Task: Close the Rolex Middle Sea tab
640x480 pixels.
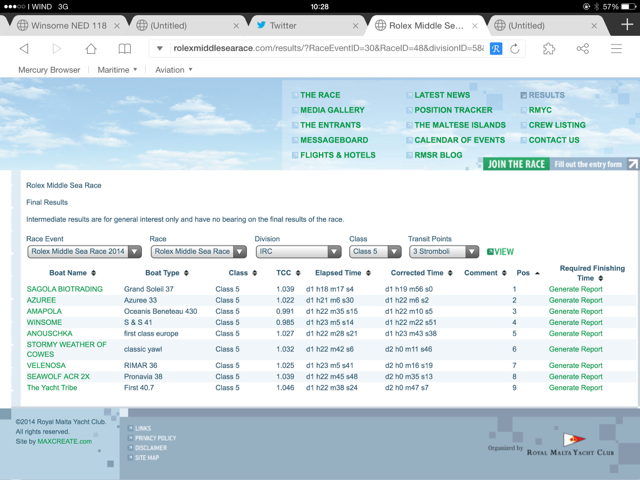Action: 475,26
